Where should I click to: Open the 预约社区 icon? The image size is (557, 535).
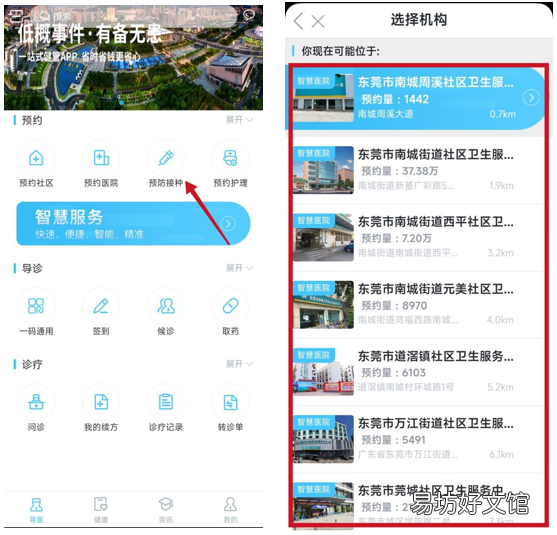36,158
